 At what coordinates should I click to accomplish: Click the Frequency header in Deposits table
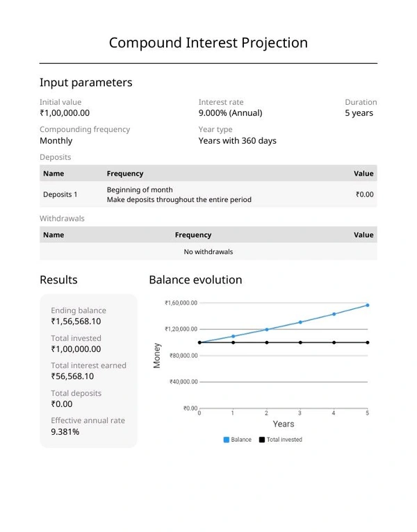125,174
